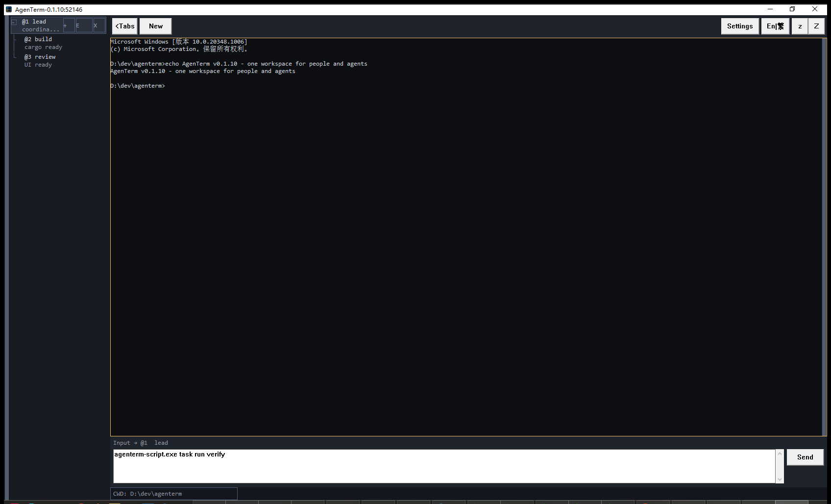Click the echoed 'AgenTerm v0.1.10' output line
Viewport: 831px width, 504px height.
coord(203,71)
